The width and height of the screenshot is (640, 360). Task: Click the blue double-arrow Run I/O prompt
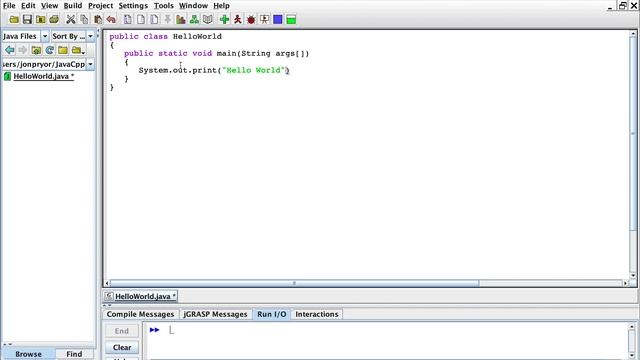[154, 330]
